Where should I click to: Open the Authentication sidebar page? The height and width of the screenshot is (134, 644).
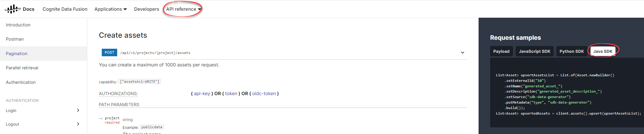point(21,82)
